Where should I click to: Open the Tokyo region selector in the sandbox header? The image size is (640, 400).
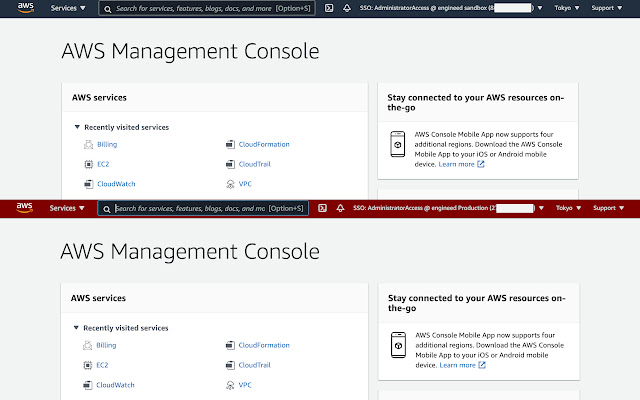tap(567, 8)
